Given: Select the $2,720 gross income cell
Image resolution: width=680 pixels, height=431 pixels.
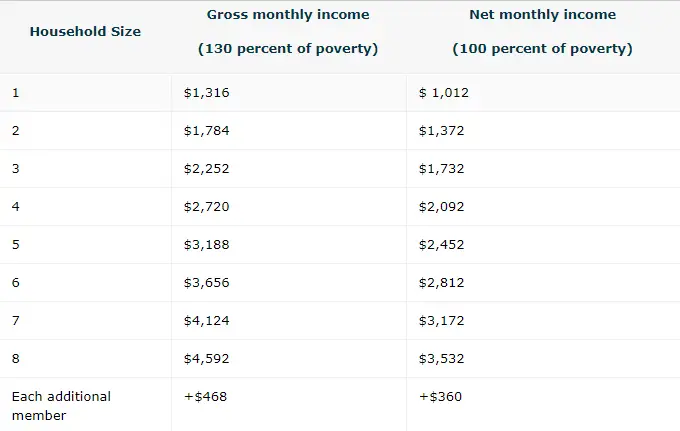Looking at the screenshot, I should click(207, 207).
